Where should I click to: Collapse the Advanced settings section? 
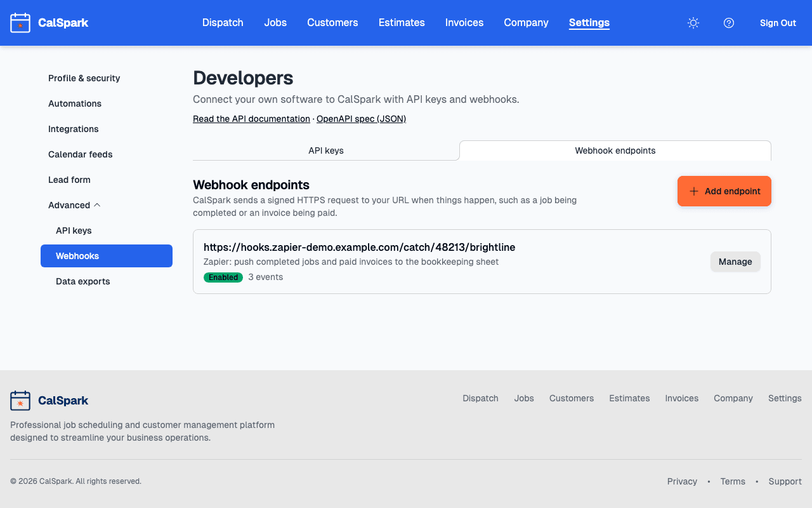tap(74, 205)
